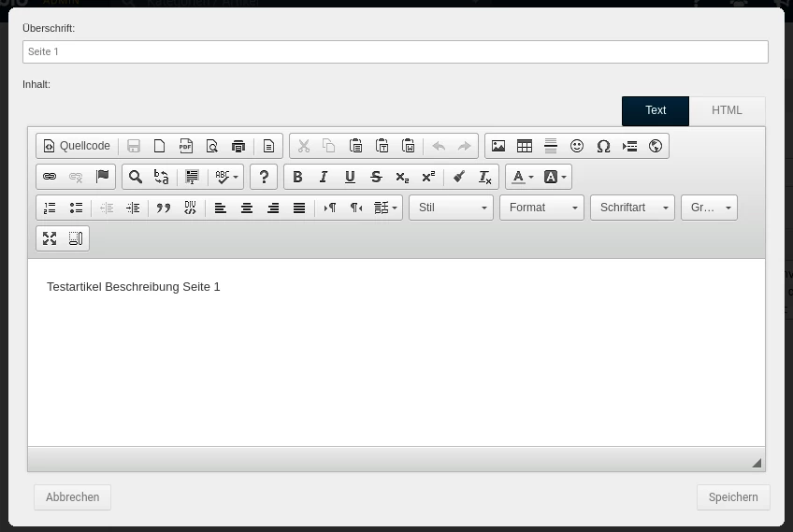
Task: Select all content
Action: click(x=192, y=177)
